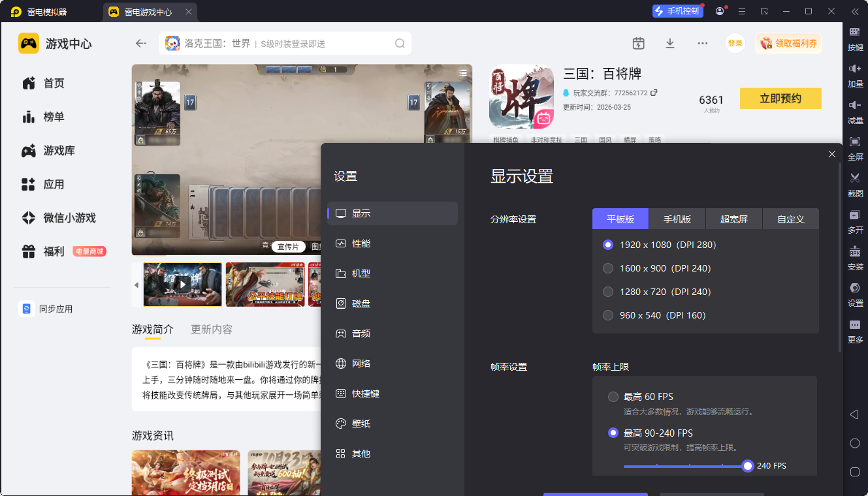Image resolution: width=868 pixels, height=496 pixels.
Task: Open 设置 from the right toolbar
Action: pyautogui.click(x=855, y=294)
